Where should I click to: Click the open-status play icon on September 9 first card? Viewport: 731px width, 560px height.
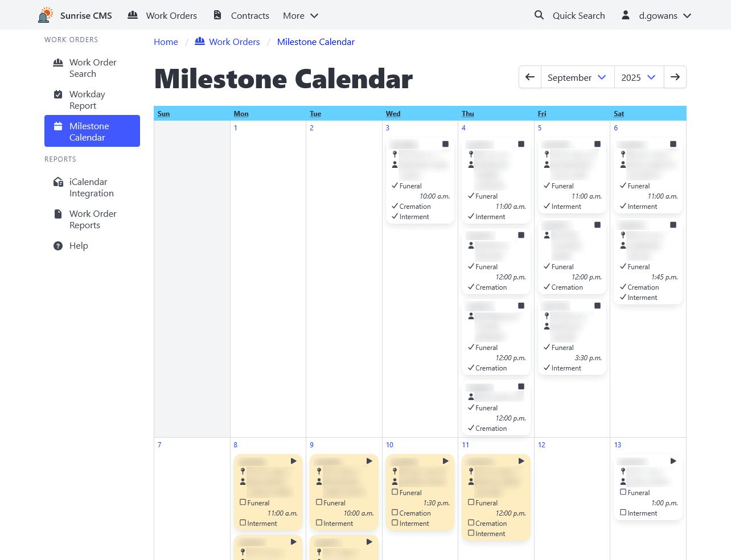coord(369,461)
